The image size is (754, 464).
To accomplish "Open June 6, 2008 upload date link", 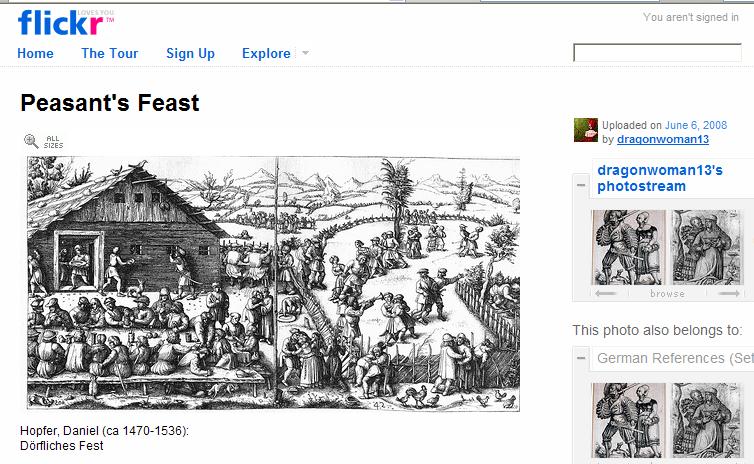I will pyautogui.click(x=696, y=125).
